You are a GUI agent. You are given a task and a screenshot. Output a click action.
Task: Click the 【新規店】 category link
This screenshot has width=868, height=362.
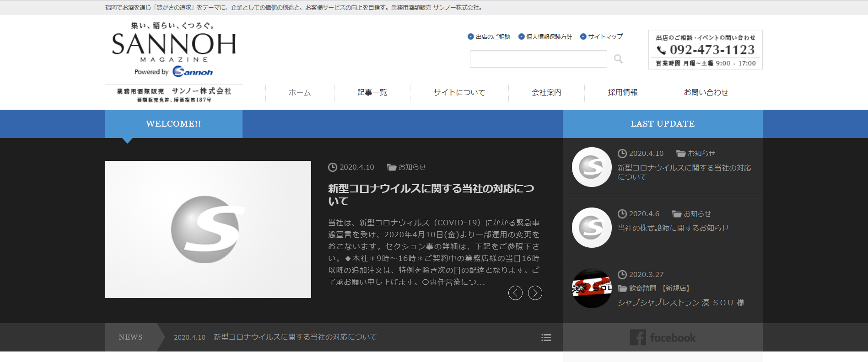coord(676,288)
